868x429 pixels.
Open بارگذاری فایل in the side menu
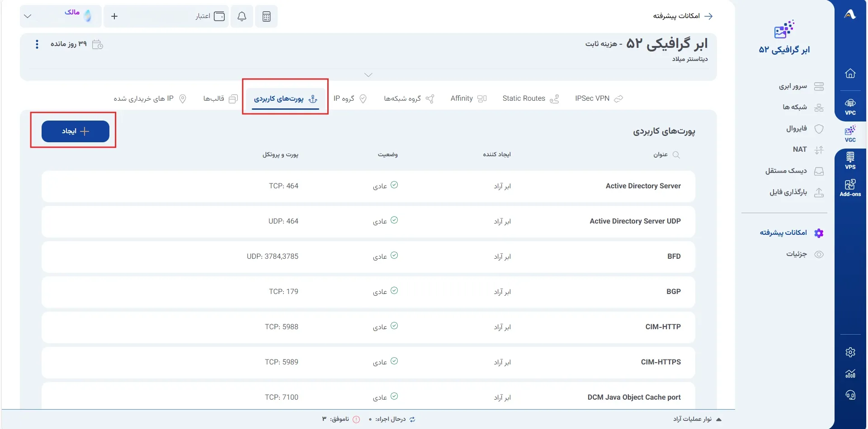797,192
